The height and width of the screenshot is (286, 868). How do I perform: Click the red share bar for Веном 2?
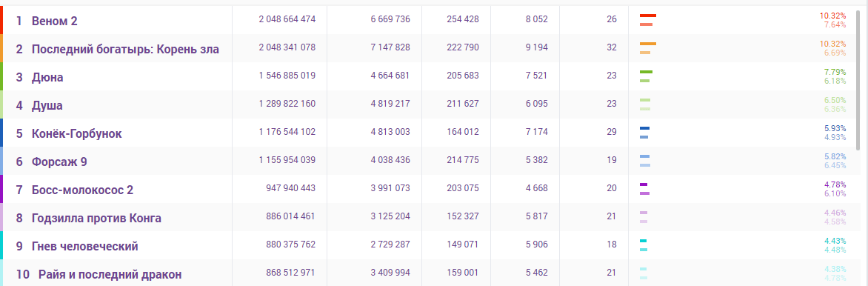point(648,16)
